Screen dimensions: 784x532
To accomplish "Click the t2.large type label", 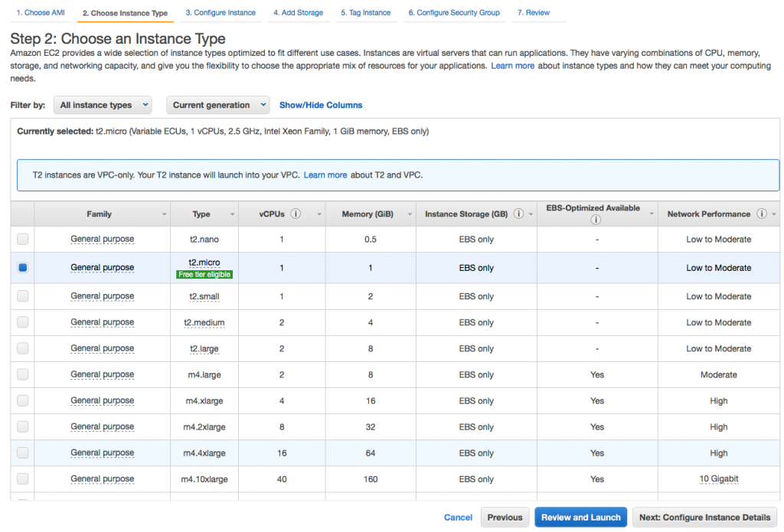I will (x=204, y=348).
